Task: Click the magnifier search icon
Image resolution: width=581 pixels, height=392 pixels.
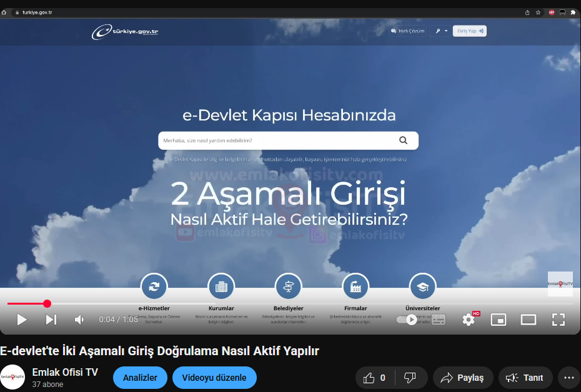Action: pos(403,140)
